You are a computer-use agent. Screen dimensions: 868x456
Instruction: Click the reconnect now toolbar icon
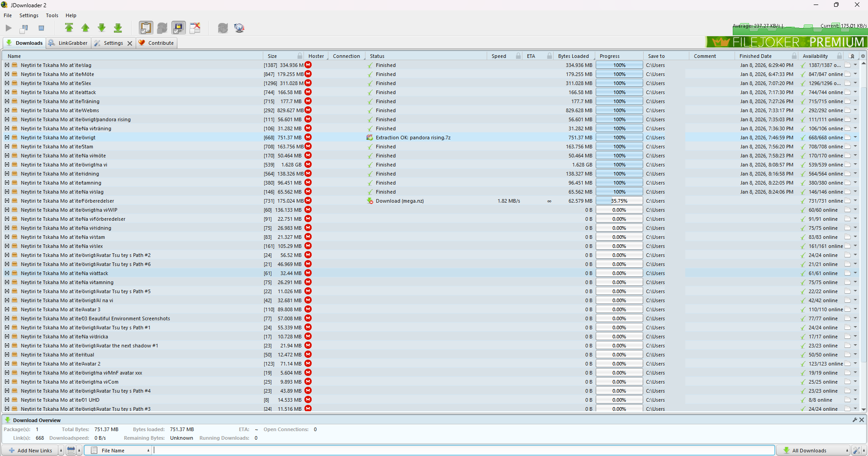223,28
